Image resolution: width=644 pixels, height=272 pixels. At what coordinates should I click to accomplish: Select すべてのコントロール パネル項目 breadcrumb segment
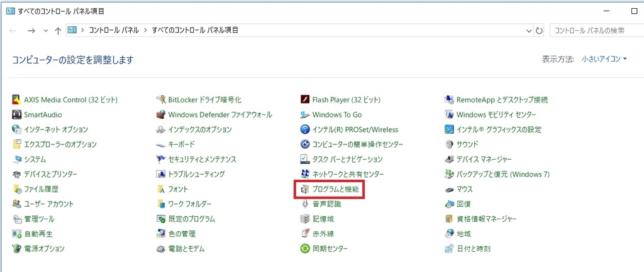[x=195, y=30]
